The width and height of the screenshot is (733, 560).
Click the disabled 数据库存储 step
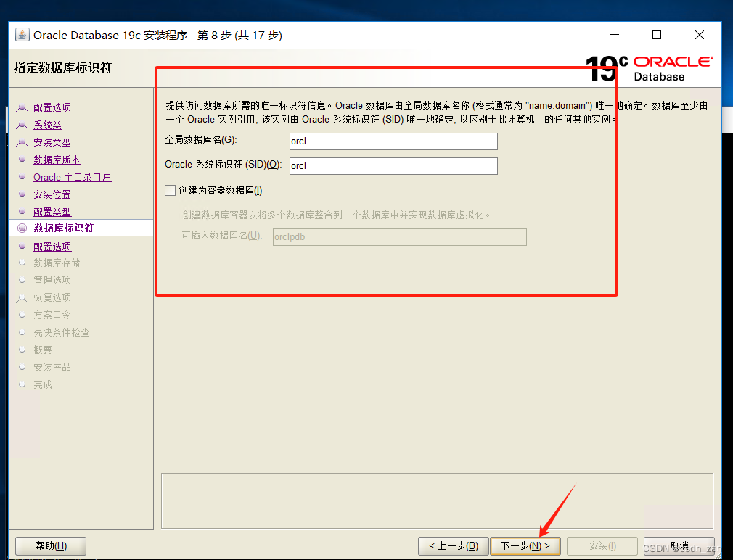[x=57, y=263]
